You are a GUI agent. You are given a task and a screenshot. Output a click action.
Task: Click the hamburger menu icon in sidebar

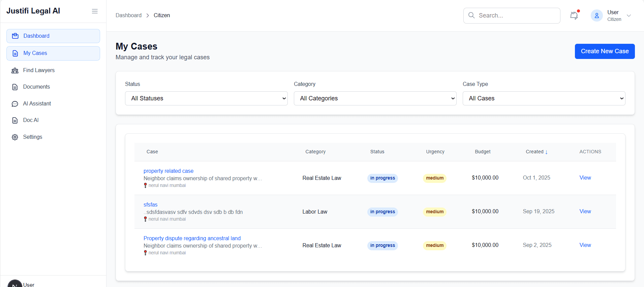(x=95, y=11)
